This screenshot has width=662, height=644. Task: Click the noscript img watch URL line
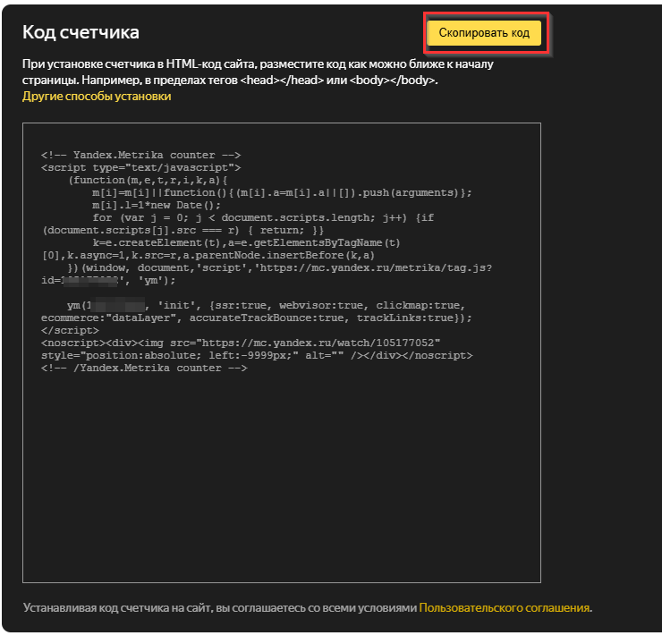242,343
